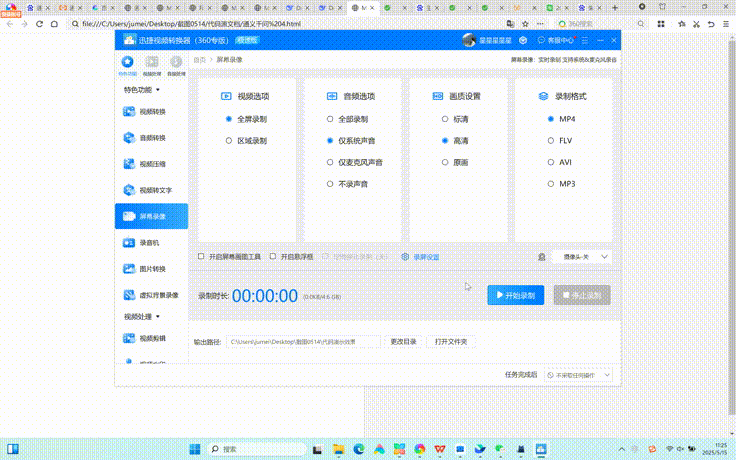Click the webcam icon beside camera dropdown
The height and width of the screenshot is (460, 736).
click(x=542, y=257)
